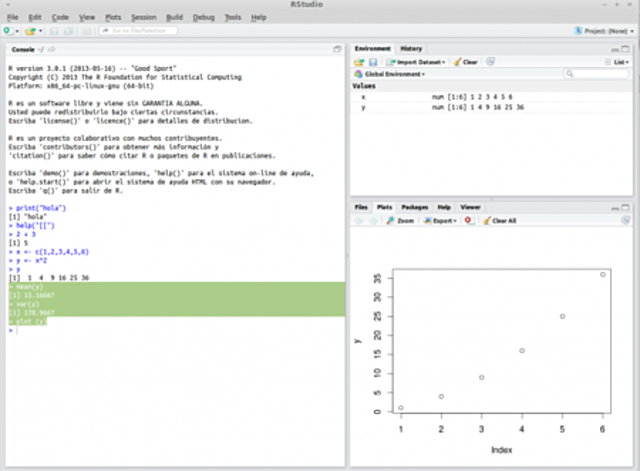Select variable y in the Values list

[x=363, y=107]
